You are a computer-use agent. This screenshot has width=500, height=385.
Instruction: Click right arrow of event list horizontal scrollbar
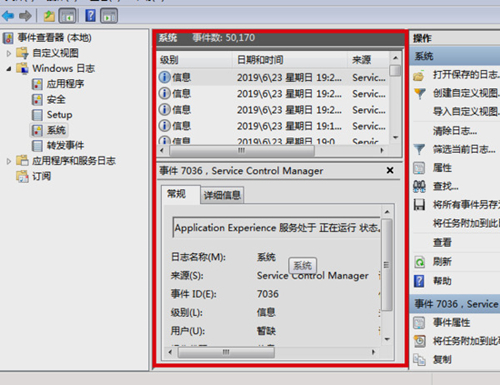tap(382, 150)
